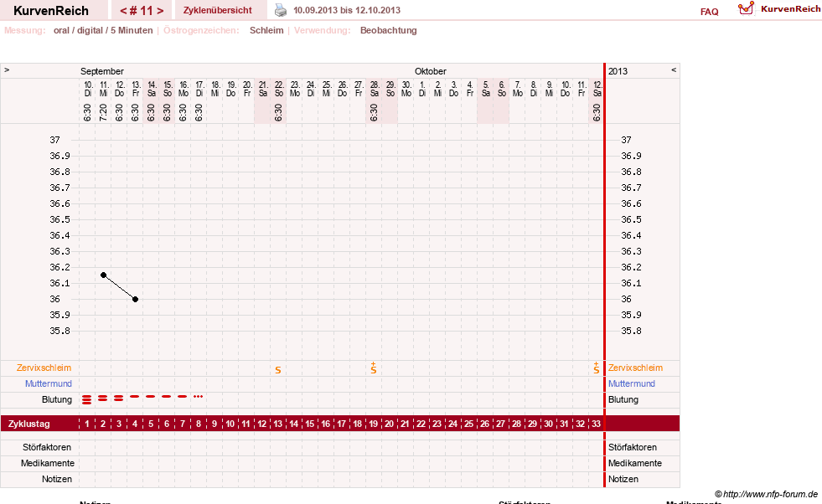Click the left Medikamente row label
822x504 pixels.
[48, 463]
